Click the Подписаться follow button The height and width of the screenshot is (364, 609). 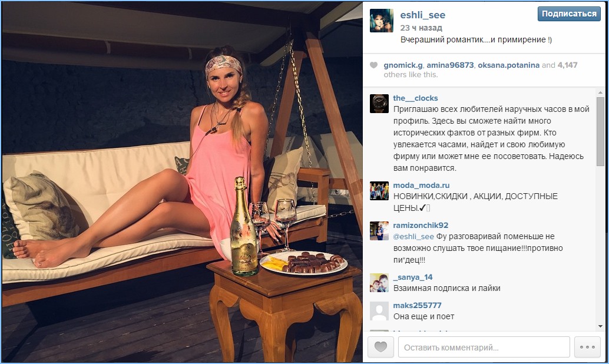(x=569, y=14)
